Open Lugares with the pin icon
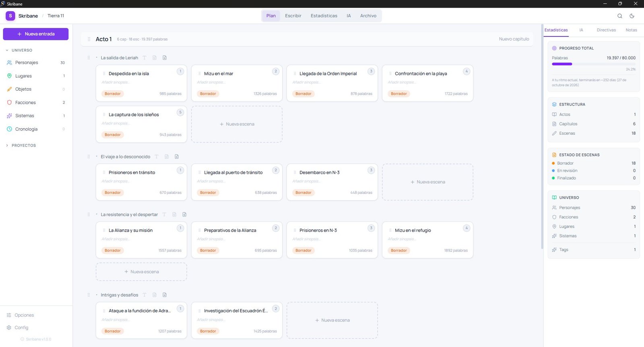 23,76
